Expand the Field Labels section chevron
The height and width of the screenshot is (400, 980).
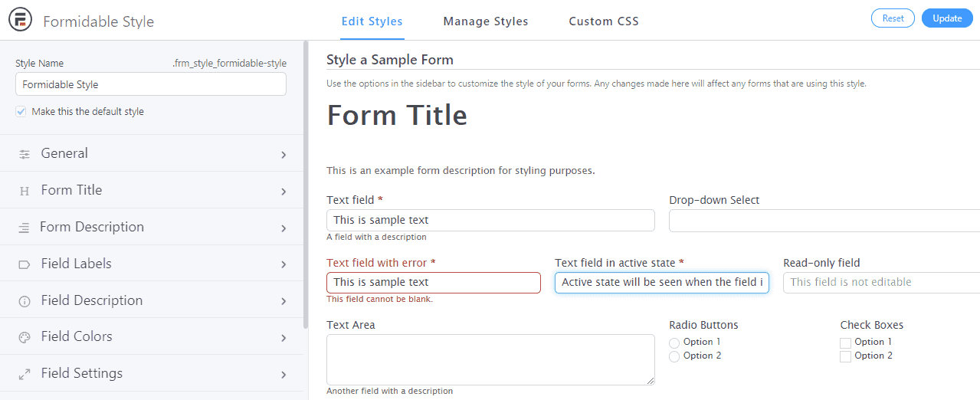pyautogui.click(x=284, y=265)
